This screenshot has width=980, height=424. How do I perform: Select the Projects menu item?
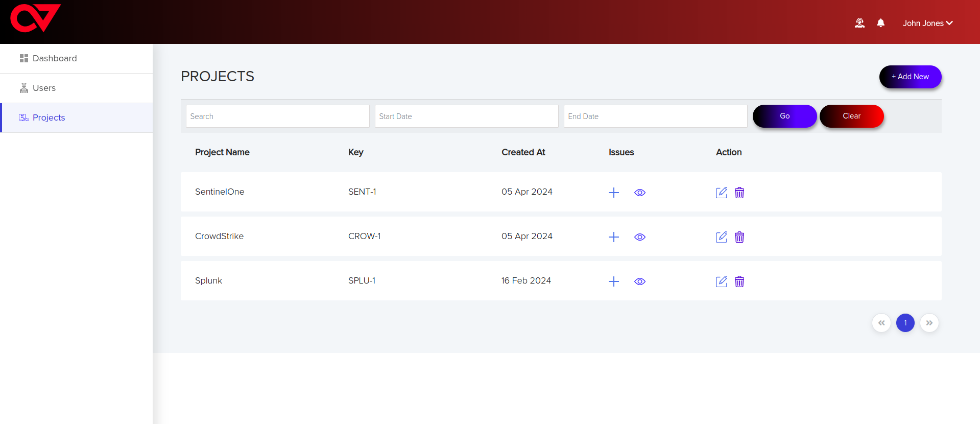tap(76, 117)
